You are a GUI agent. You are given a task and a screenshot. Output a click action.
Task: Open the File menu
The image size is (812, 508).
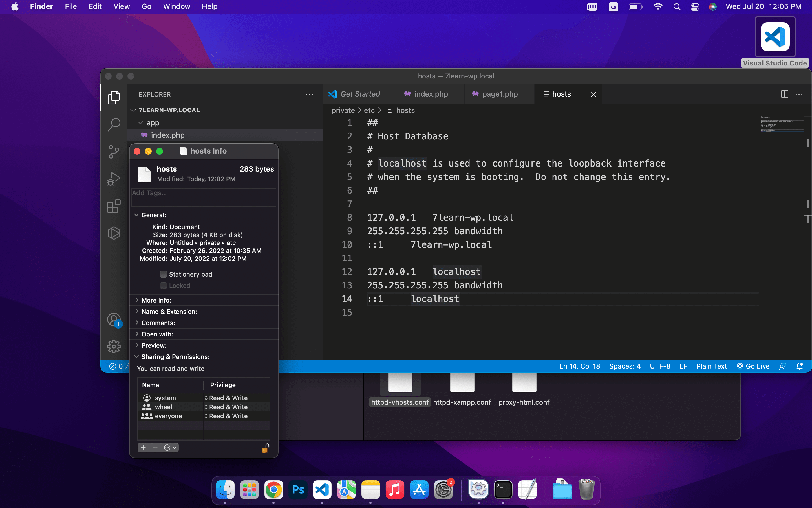click(x=71, y=6)
